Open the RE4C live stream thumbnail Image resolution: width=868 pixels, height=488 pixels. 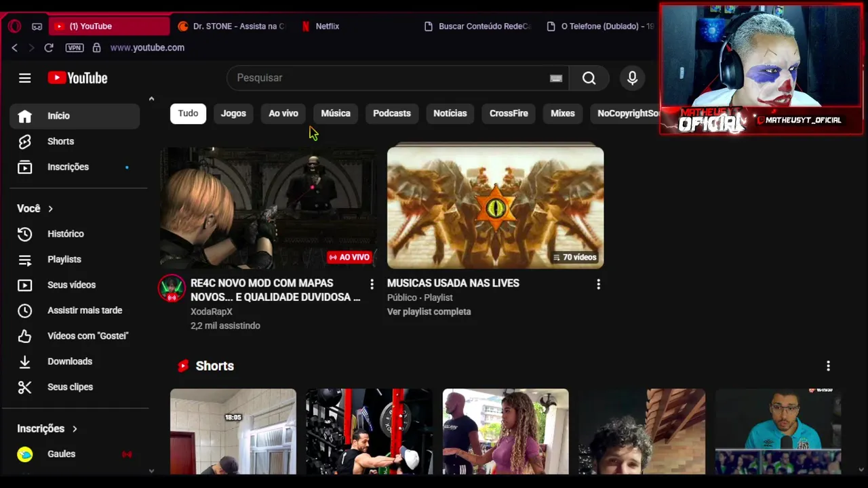(x=268, y=208)
